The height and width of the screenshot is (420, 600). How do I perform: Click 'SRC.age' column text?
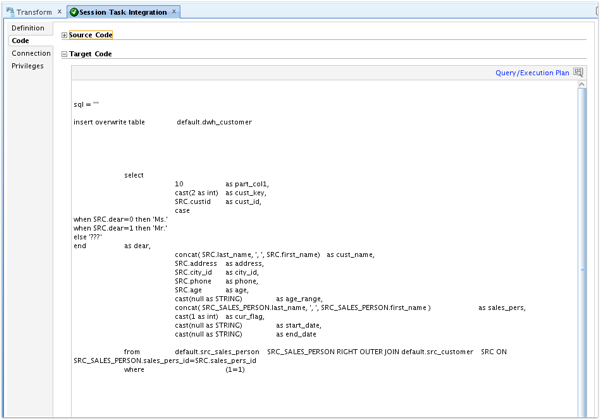188,290
